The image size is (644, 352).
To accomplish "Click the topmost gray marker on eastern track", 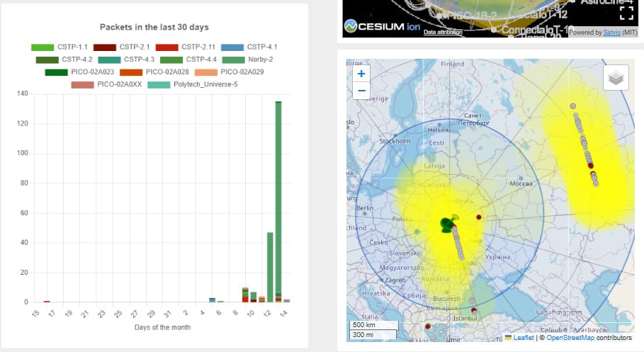I will pos(573,106).
